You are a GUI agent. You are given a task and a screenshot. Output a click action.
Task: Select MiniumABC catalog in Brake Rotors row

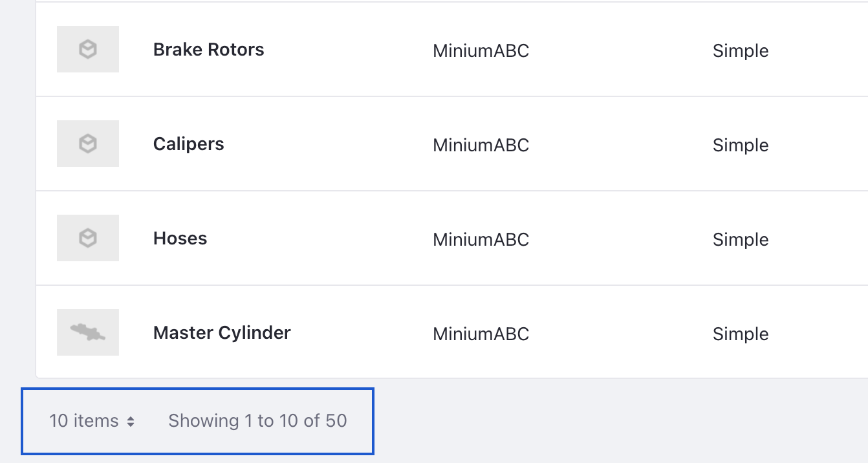(x=481, y=51)
